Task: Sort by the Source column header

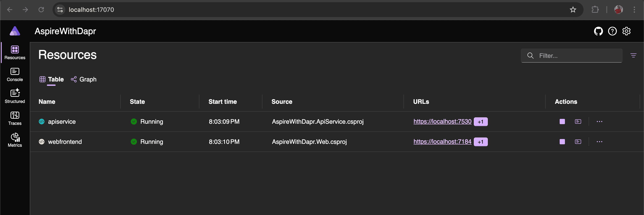Action: [282, 102]
